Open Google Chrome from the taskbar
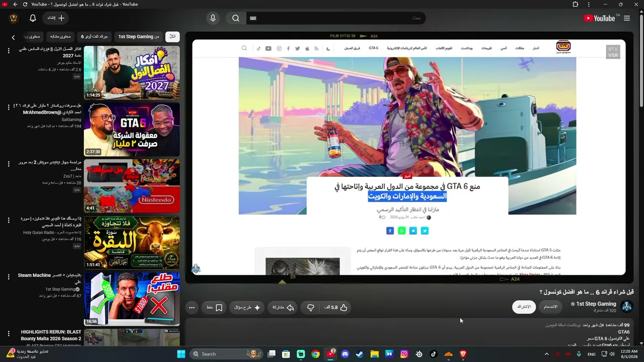644x362 pixels. [x=315, y=354]
